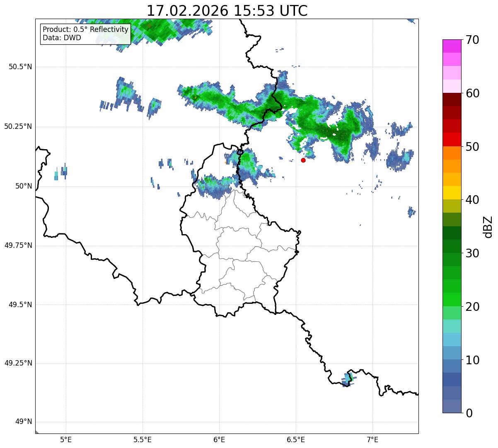Click the colorbar 40 tick label
The width and height of the screenshot is (498, 448).
pos(472,200)
